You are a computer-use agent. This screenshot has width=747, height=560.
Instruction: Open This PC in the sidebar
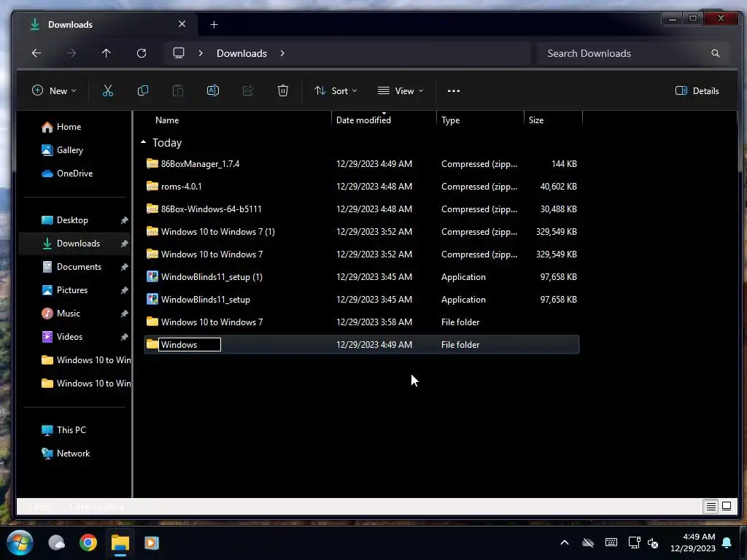pos(71,430)
